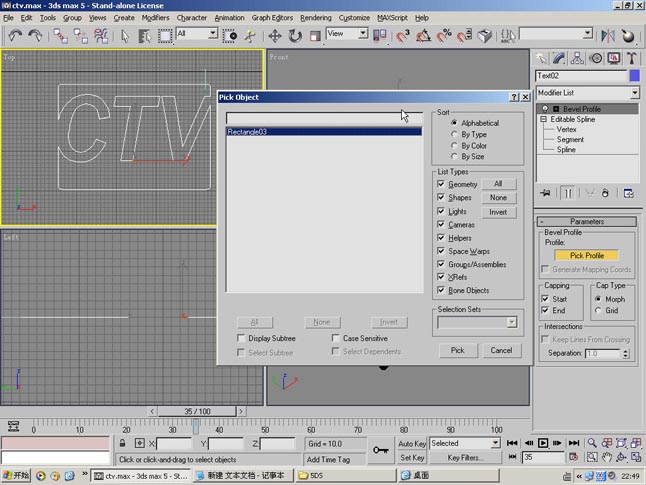Click the Undo arrow icon

point(15,36)
